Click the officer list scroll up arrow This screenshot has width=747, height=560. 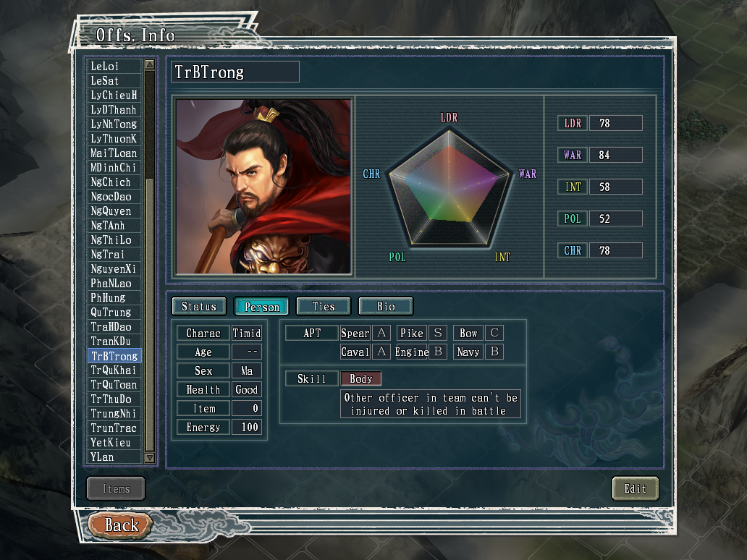pyautogui.click(x=150, y=65)
